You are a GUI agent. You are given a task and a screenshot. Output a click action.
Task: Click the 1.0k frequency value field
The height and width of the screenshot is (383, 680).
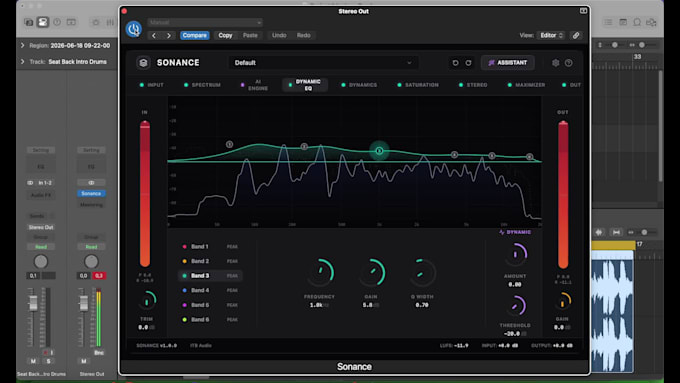click(319, 305)
